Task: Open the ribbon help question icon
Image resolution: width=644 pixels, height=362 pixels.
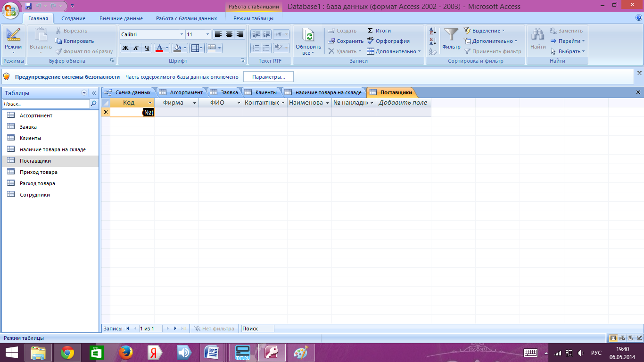Action: pos(639,18)
